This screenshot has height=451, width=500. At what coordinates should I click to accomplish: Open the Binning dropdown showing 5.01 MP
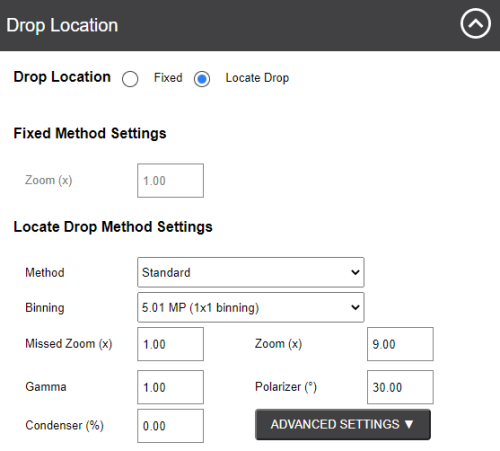[x=251, y=307]
